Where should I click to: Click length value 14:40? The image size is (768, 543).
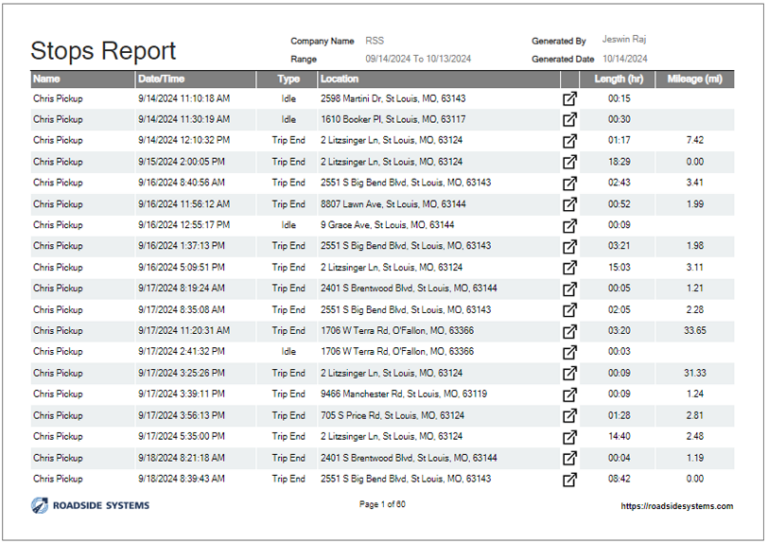619,436
